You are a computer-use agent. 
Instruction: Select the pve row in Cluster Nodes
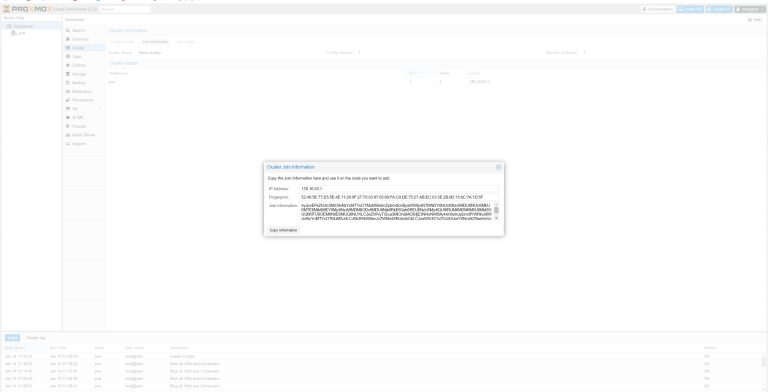pos(436,82)
